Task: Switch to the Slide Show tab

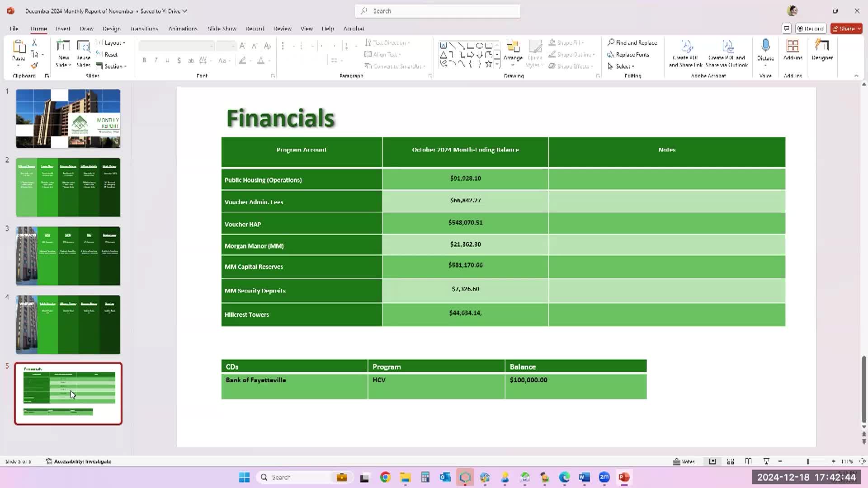Action: point(222,28)
